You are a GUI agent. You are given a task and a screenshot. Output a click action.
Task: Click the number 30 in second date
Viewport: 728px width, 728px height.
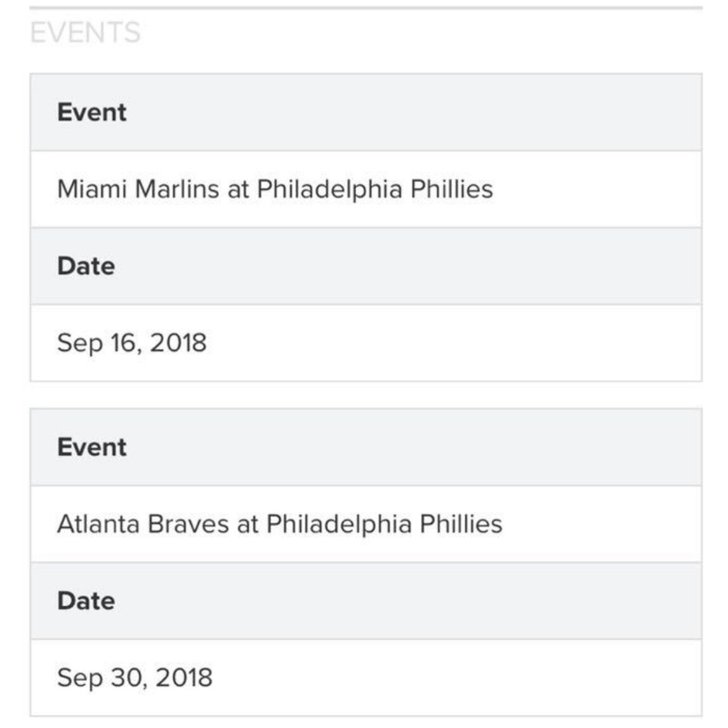[x=126, y=677]
